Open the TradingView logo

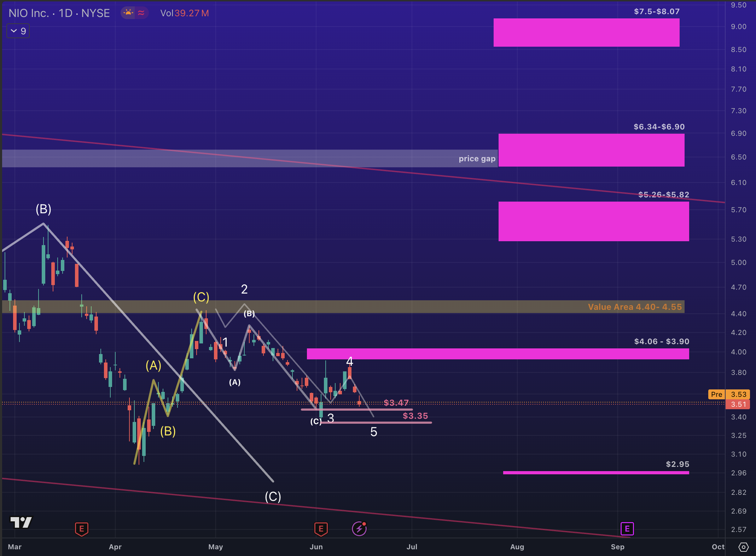pos(21,522)
